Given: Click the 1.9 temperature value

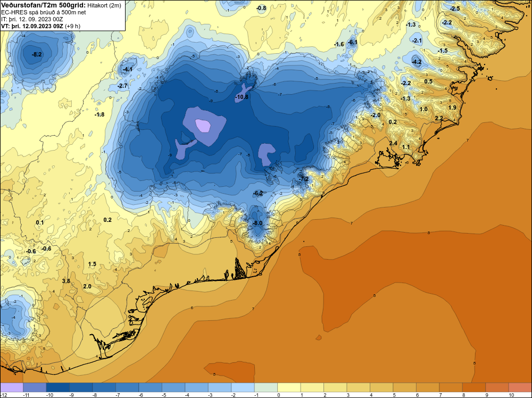Looking at the screenshot, I should [x=452, y=107].
